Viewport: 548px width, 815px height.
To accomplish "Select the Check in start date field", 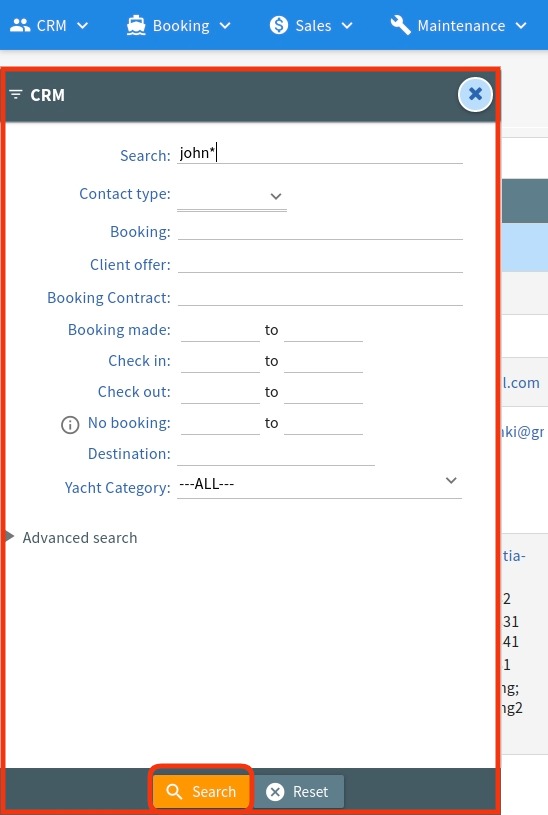I will pos(220,361).
